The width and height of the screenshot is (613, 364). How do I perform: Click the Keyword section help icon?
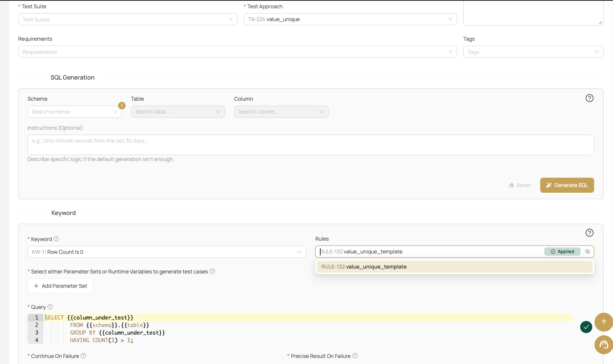click(x=589, y=233)
